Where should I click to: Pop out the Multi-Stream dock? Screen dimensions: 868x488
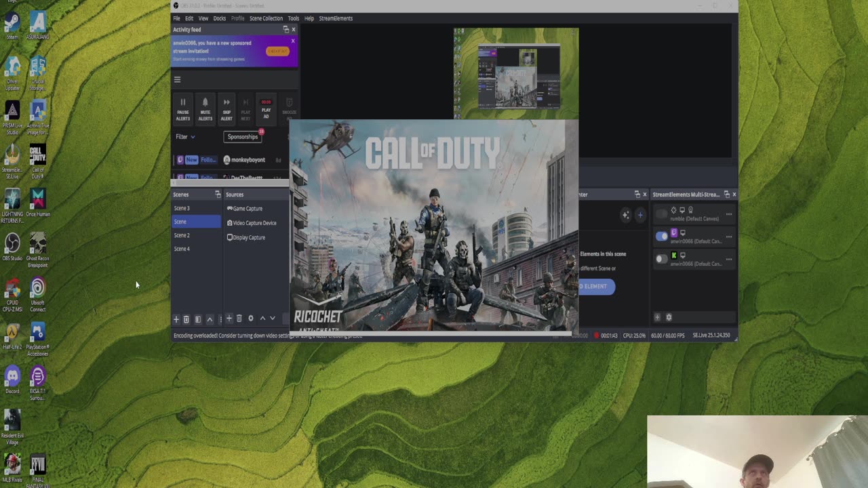point(726,195)
